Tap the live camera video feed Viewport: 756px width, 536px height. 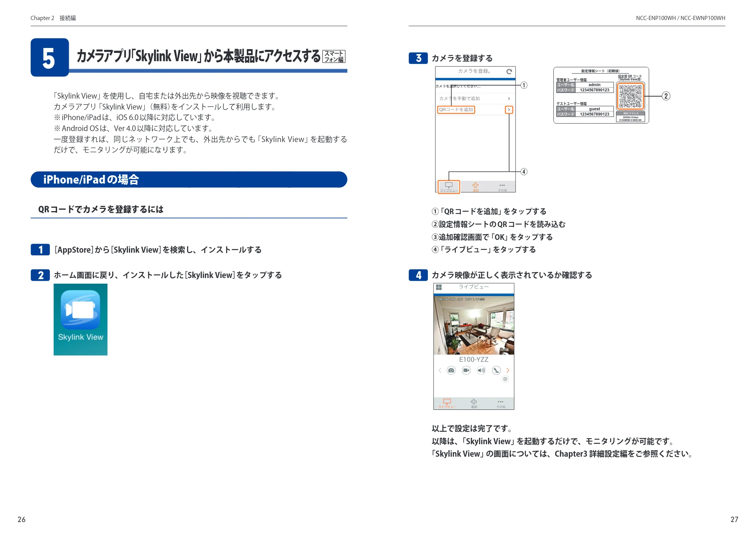point(474,325)
